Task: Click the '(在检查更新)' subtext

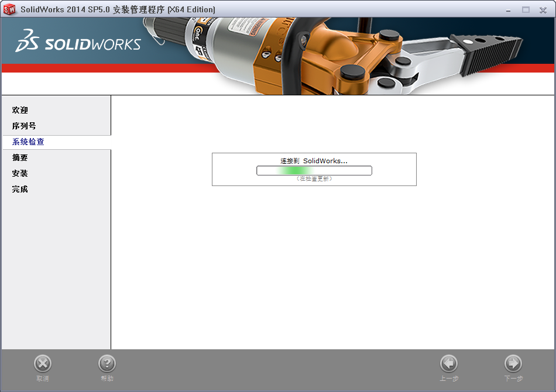Action: point(314,178)
